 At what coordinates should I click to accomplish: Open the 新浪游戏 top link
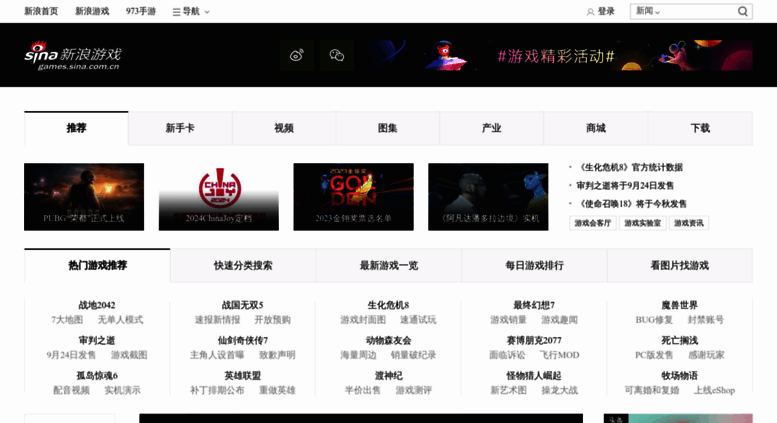coord(92,11)
